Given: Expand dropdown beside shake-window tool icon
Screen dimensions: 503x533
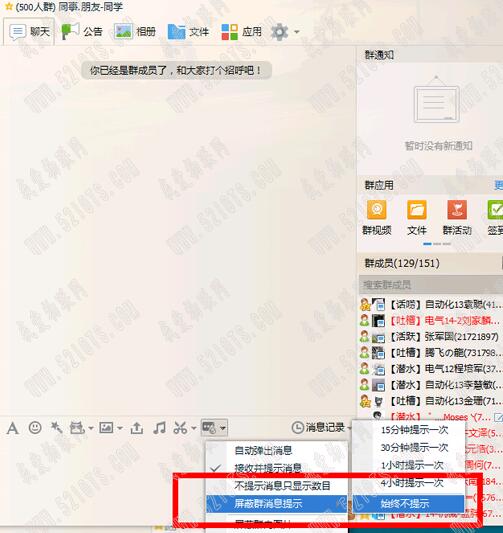Looking at the screenshot, I should pyautogui.click(x=91, y=428).
